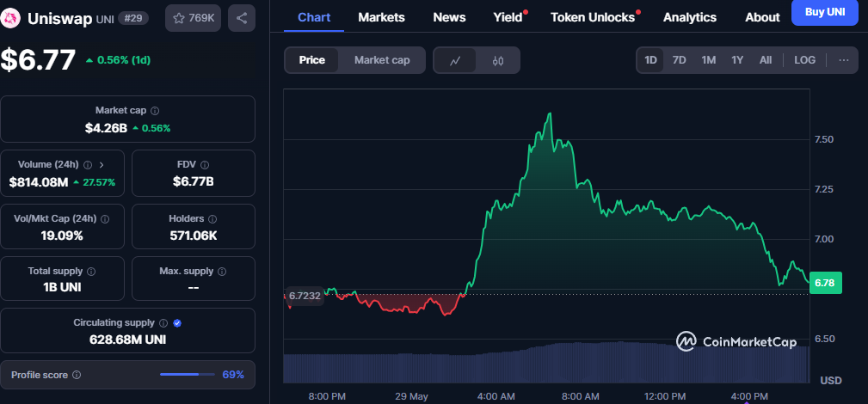Click the USD currency label on chart
Viewport: 868px width, 404px height.
831,381
